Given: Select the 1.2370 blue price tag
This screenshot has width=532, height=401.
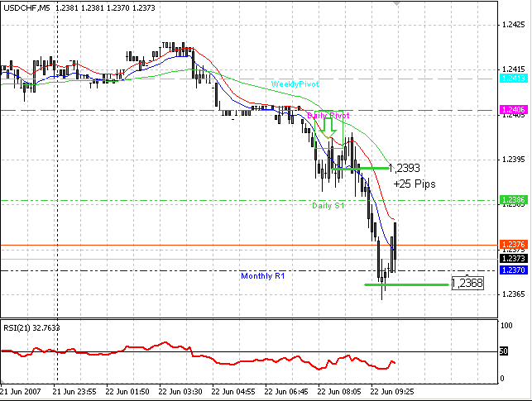Looking at the screenshot, I should [x=514, y=270].
